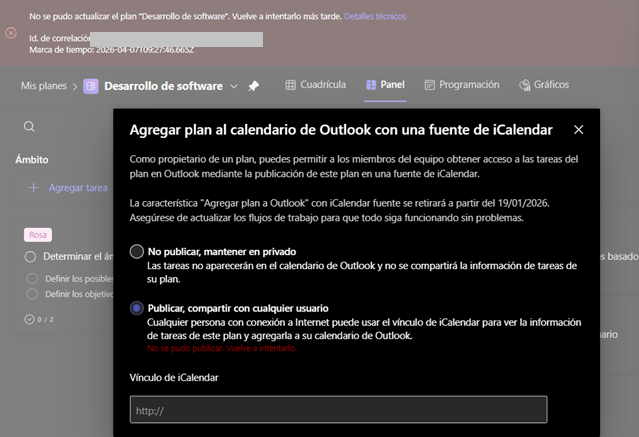The image size is (639, 437).
Task: Click the 'No se pudo publicar' error text
Action: coord(222,348)
